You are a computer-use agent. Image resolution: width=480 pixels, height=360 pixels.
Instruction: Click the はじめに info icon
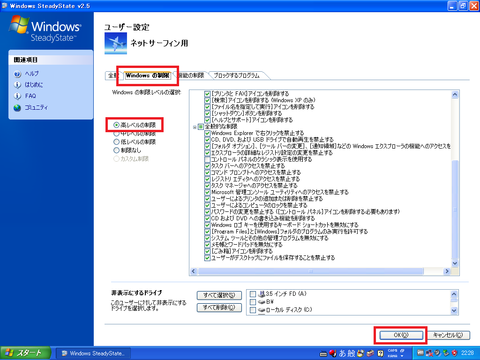17,85
